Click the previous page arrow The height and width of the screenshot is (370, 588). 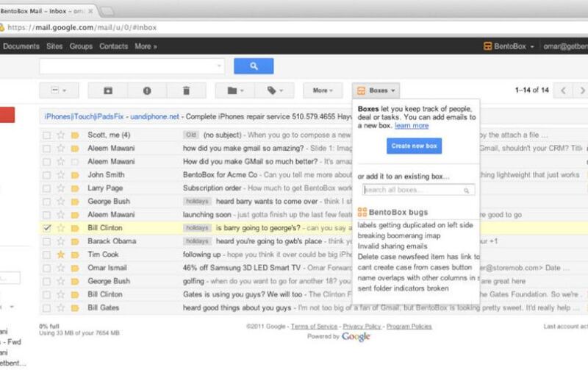pyautogui.click(x=563, y=90)
